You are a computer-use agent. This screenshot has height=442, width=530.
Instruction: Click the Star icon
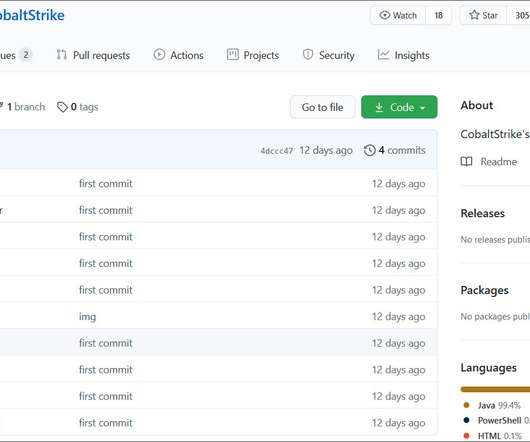tap(474, 15)
